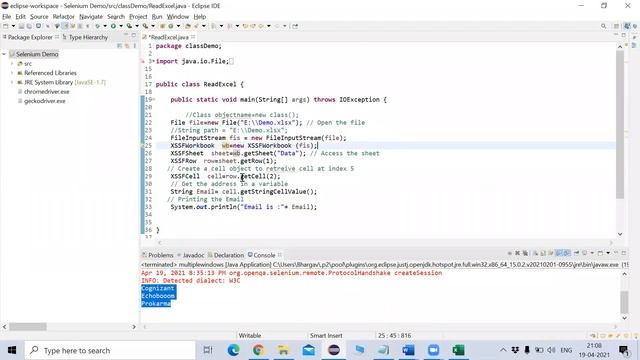Viewport: 640px width, 360px height.
Task: Open Zoom from the taskbar
Action: 433,350
